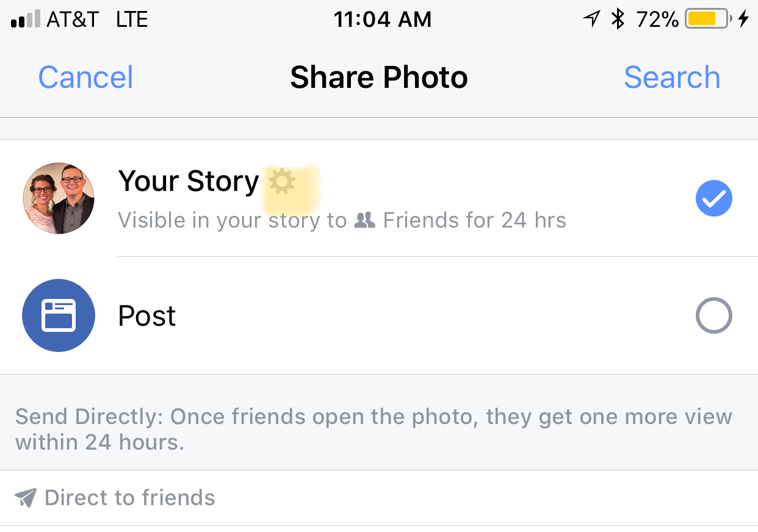Cancel sharing the photo

[85, 77]
